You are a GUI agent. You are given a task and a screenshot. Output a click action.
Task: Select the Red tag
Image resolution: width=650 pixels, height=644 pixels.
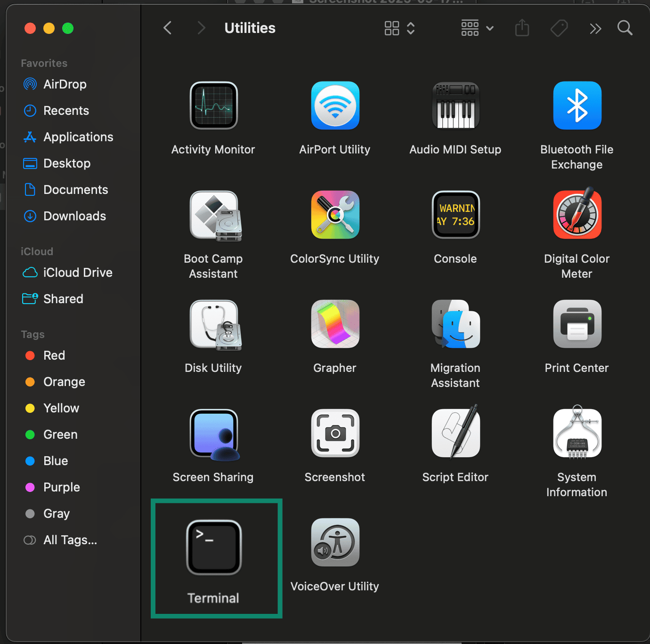(x=45, y=355)
